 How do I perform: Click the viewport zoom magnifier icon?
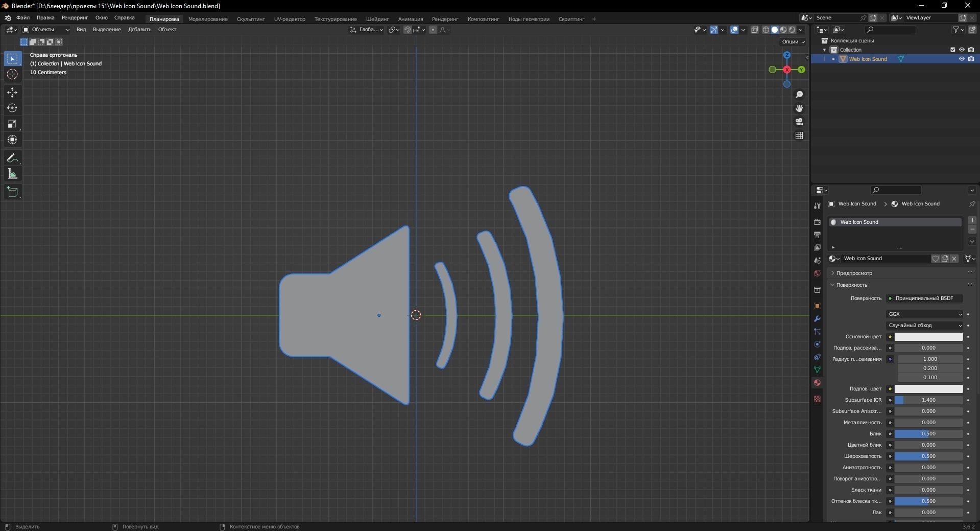[x=799, y=95]
